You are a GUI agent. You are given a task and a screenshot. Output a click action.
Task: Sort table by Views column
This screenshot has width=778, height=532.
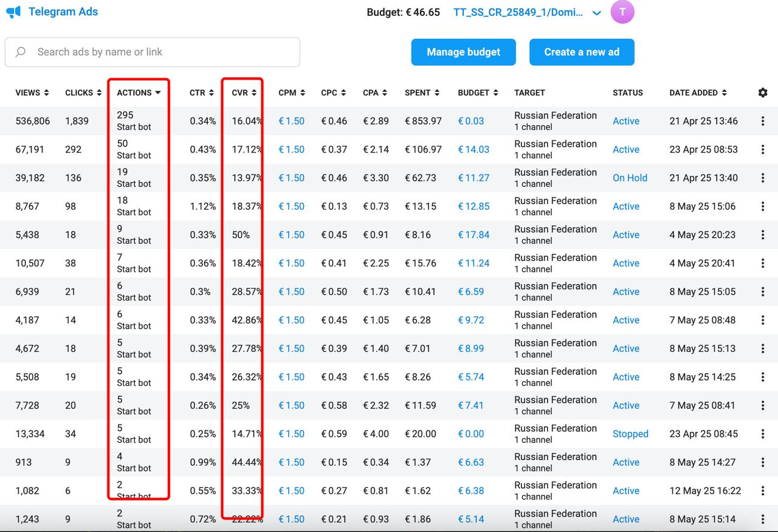[32, 93]
